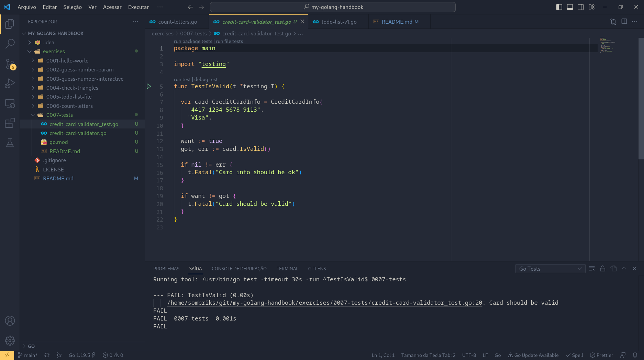This screenshot has width=644, height=360.
Task: Toggle Auto Scrolling lock in output panel
Action: click(x=602, y=269)
